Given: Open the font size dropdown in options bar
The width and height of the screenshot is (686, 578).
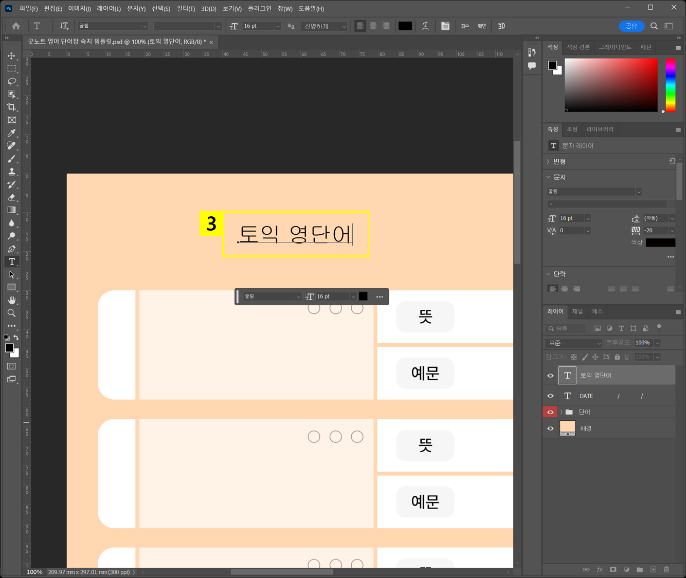Looking at the screenshot, I should click(278, 26).
